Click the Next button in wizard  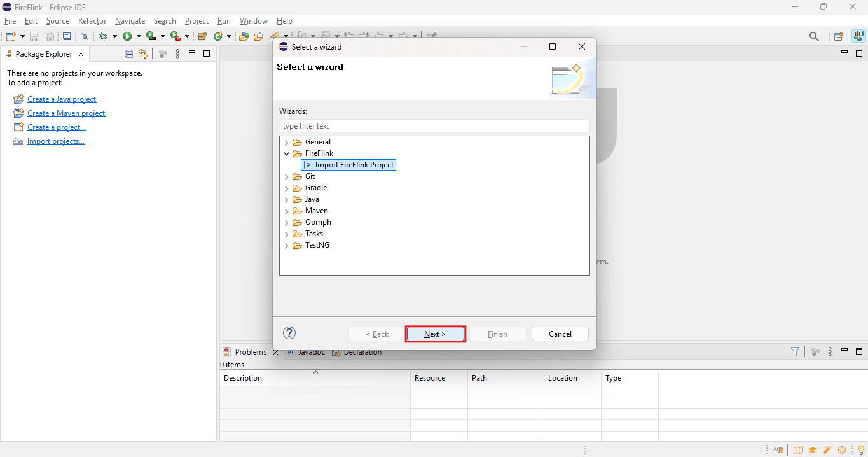(436, 334)
